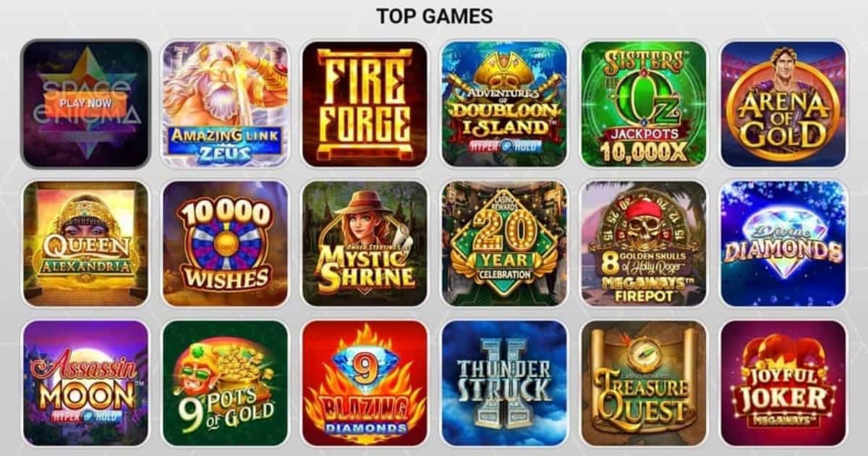This screenshot has width=868, height=456.
Task: Choose the Arena of Gold game
Action: tap(783, 104)
